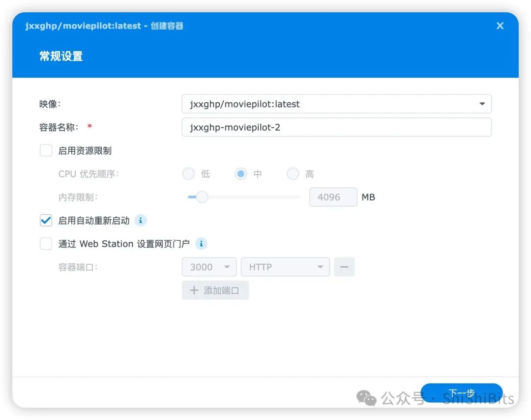531x420 pixels.
Task: Click the 下一步 next button
Action: pyautogui.click(x=462, y=393)
